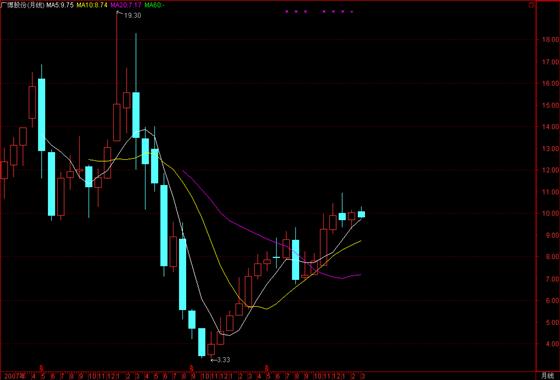Click the 18.00 label on the price axis
Screen dimensions: 560x380
(x=550, y=39)
